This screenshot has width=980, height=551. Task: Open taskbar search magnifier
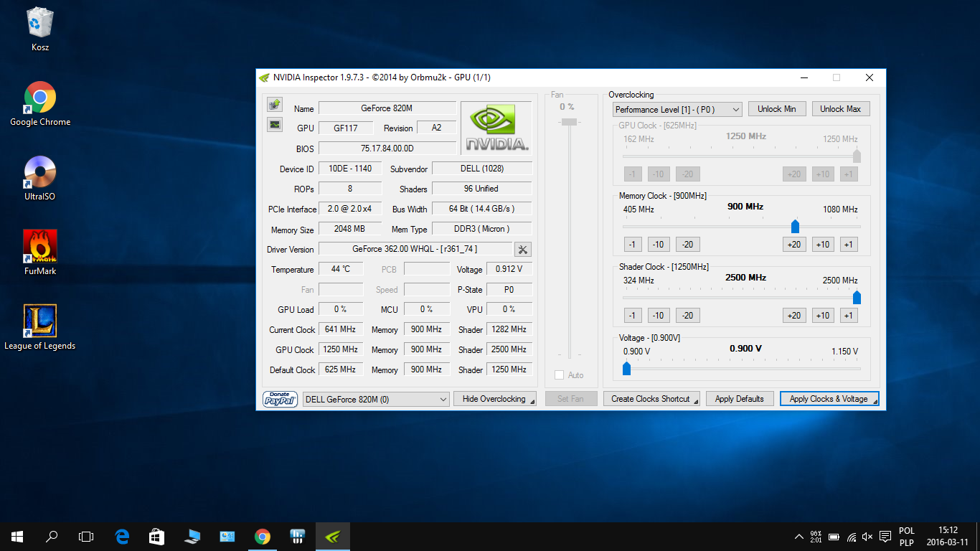pos(52,537)
